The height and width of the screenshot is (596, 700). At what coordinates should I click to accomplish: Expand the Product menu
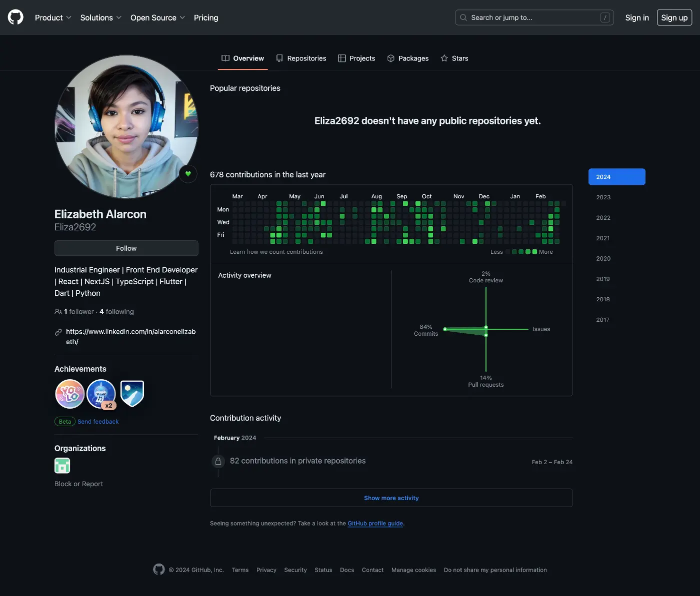pyautogui.click(x=53, y=17)
